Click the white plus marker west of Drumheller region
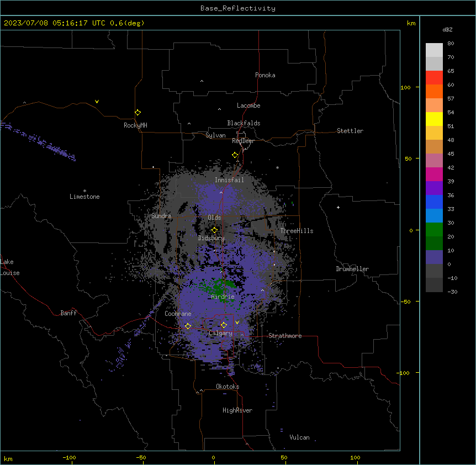The image size is (476, 465). [338, 207]
